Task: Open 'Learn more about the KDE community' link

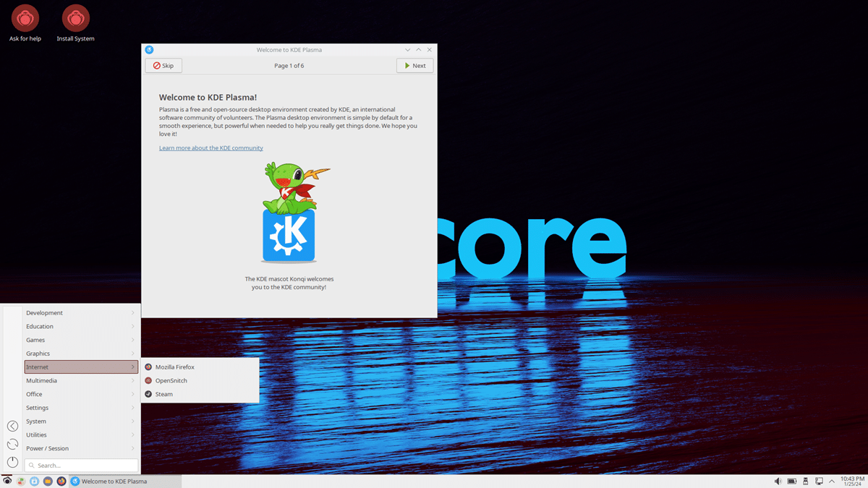Action: [211, 148]
